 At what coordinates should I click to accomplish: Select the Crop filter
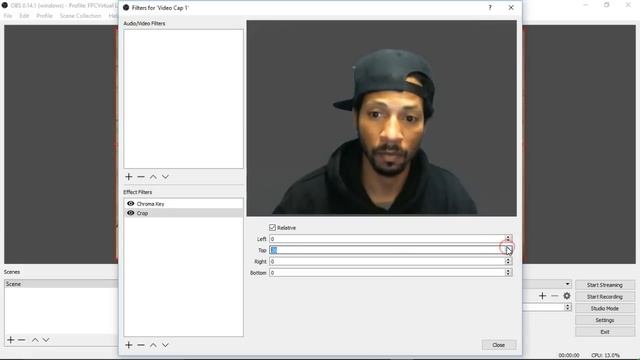click(x=183, y=213)
